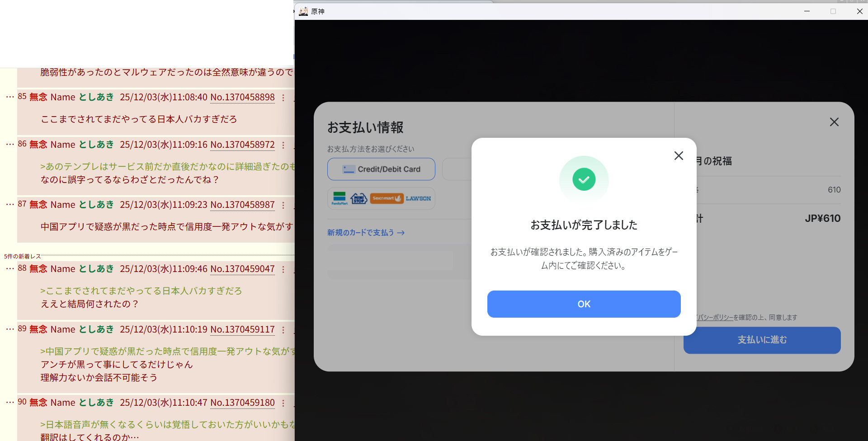Close the payment information panel
Image resolution: width=868 pixels, height=441 pixels.
click(834, 122)
